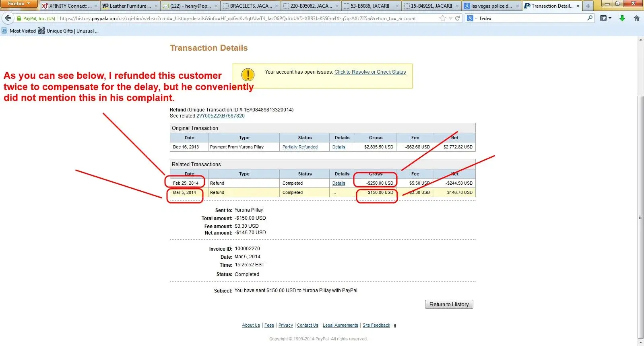The height and width of the screenshot is (346, 644).
Task: Reload the page using the refresh icon
Action: [458, 18]
